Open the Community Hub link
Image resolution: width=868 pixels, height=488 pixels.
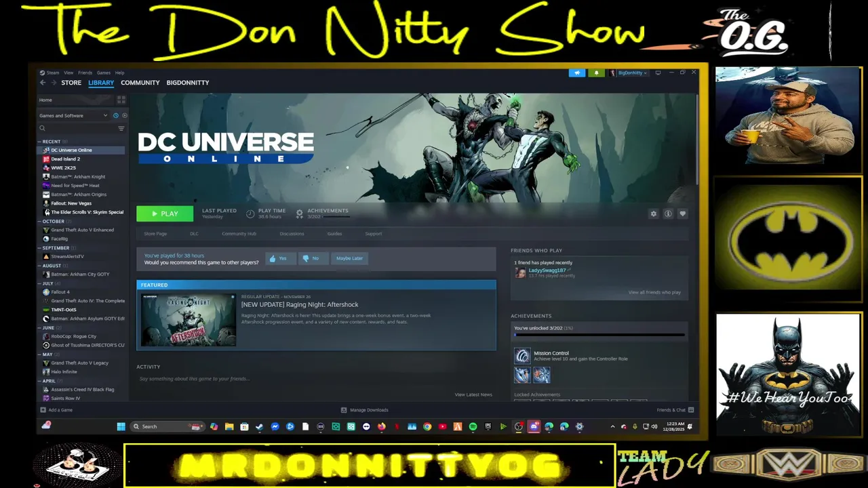239,234
